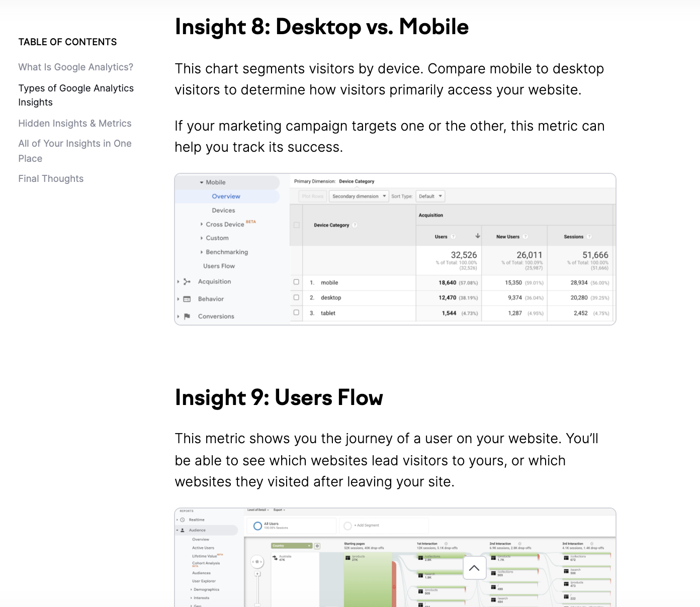Go to Hidden Insights & Metrics section
The height and width of the screenshot is (607, 700).
pos(75,124)
